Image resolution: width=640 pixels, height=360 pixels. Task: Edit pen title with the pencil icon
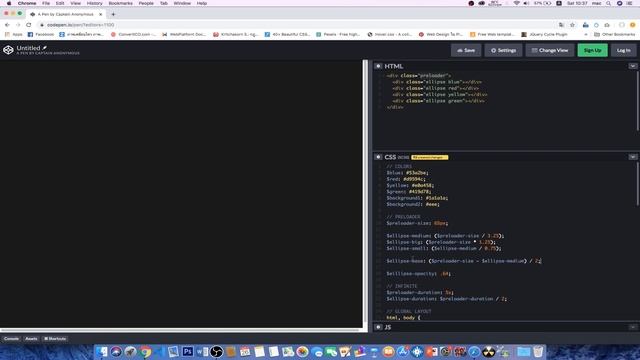[44, 48]
